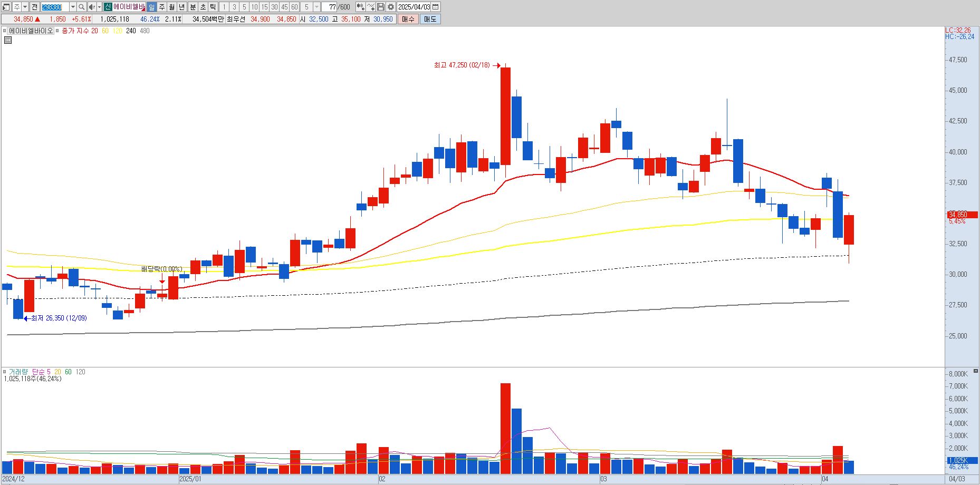Screen dimensions: 980x485
Task: Select the 60 interval button
Action: (x=294, y=7)
